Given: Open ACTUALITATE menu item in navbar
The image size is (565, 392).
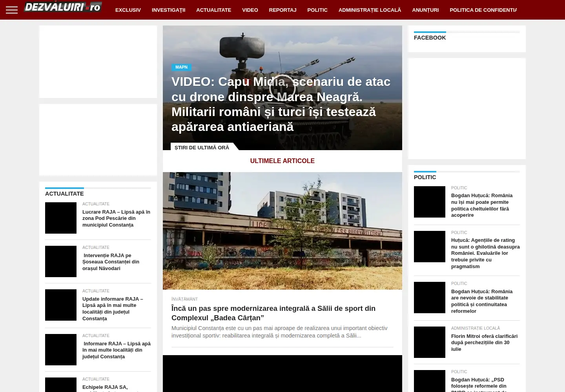Looking at the screenshot, I should [x=213, y=10].
